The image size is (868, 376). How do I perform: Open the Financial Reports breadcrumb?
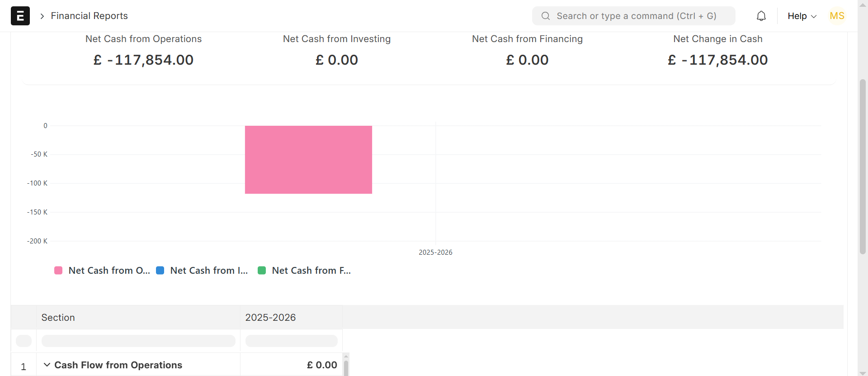point(89,16)
